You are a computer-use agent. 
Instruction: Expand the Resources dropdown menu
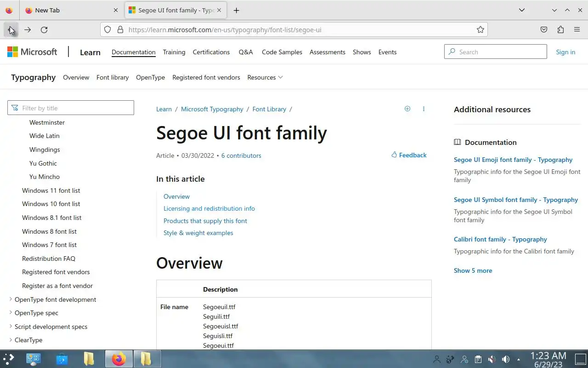[x=265, y=77]
